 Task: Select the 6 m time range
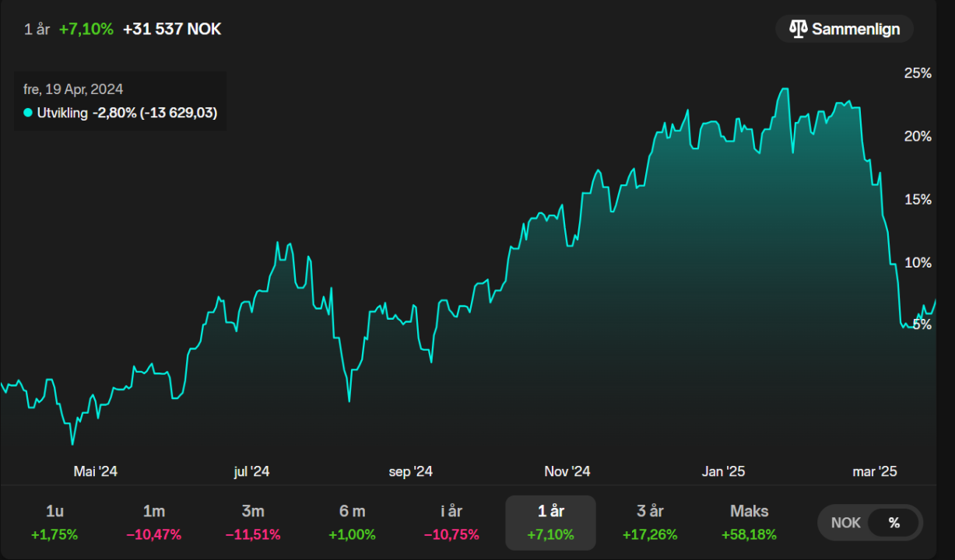[352, 523]
